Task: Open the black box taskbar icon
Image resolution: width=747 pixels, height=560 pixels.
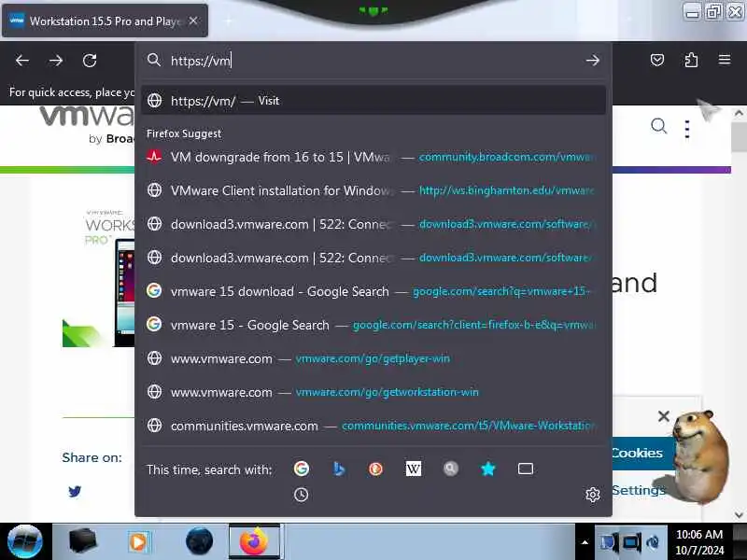Action: [x=82, y=541]
